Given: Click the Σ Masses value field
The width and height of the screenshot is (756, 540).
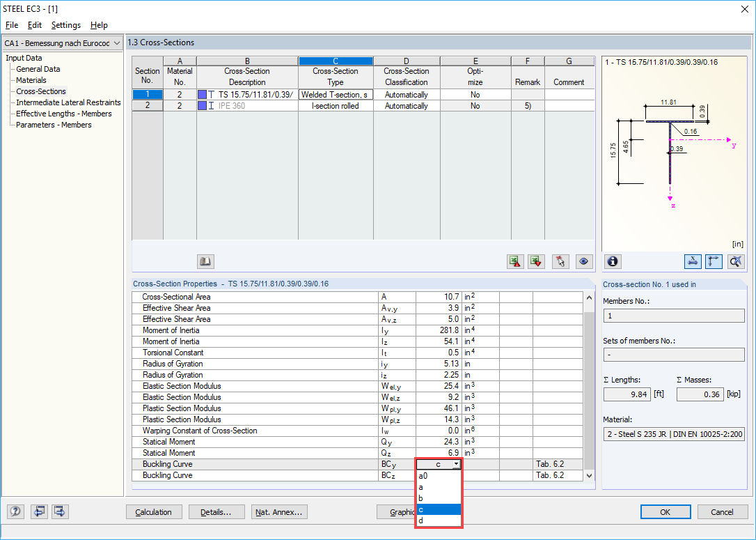Looking at the screenshot, I should (x=700, y=394).
